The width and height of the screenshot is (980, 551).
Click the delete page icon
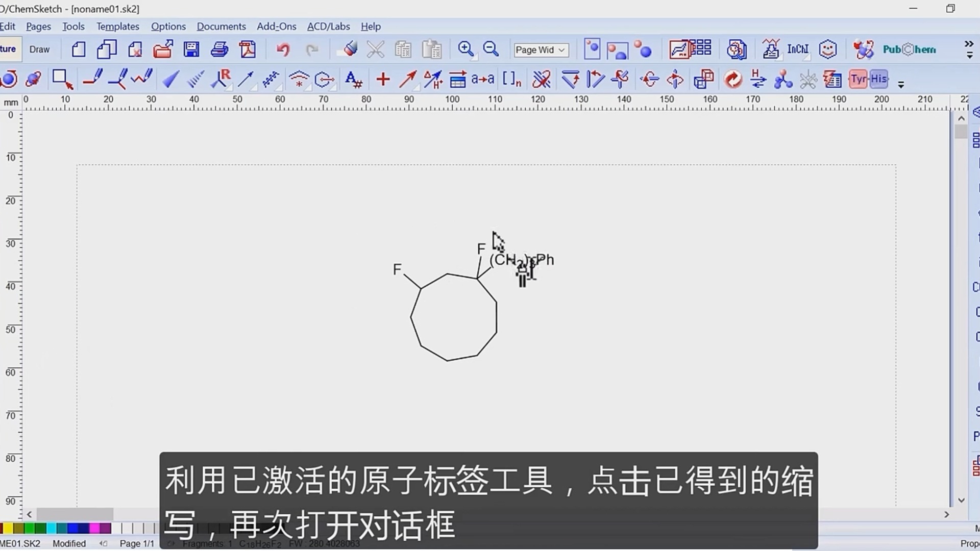pyautogui.click(x=135, y=49)
